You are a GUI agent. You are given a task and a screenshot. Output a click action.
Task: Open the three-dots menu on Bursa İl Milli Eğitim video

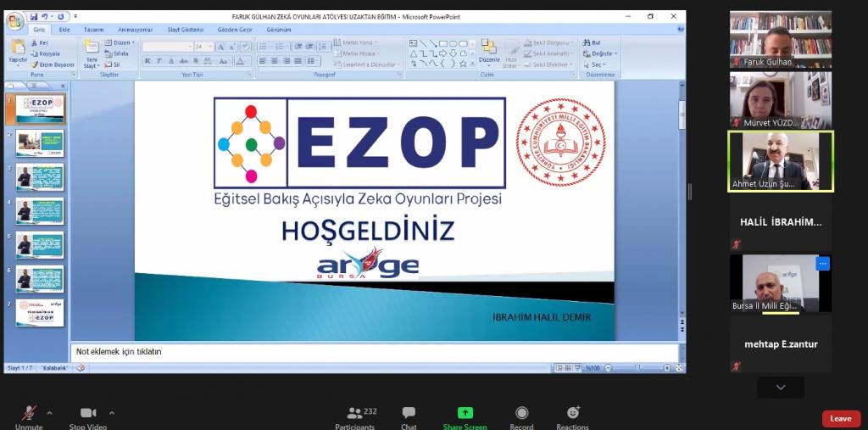coord(822,264)
